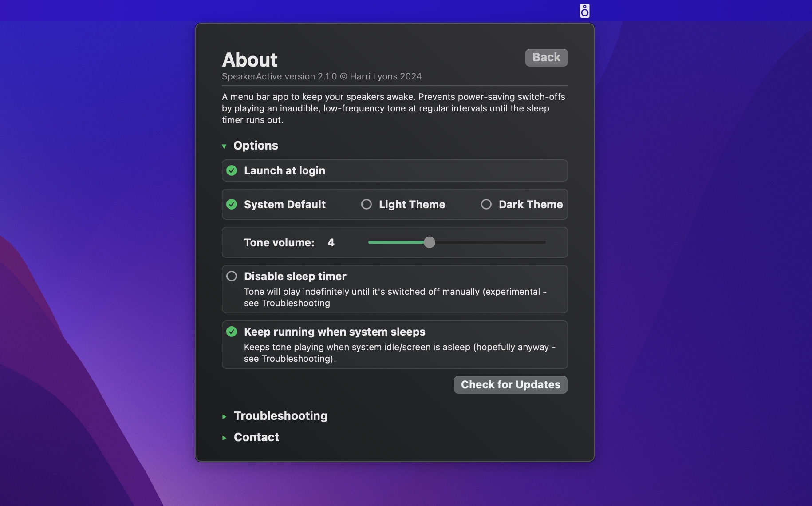Click the SpeakerActive version 2.1.0 text
Screen dimensions: 812x506
point(321,76)
